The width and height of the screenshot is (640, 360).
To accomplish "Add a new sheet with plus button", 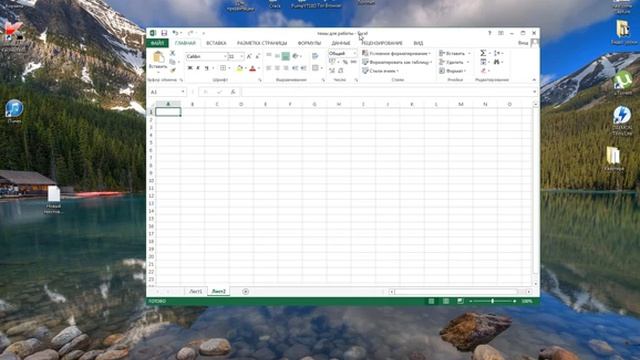I will [x=245, y=291].
